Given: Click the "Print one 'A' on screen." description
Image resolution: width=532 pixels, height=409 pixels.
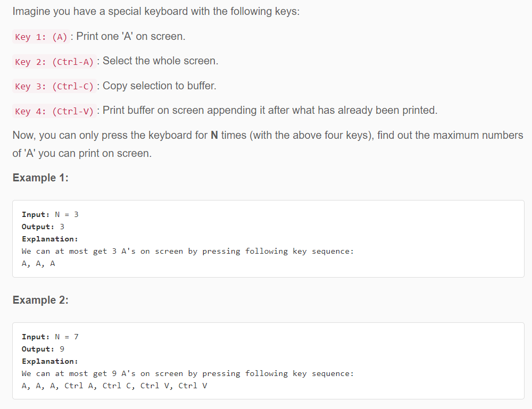Looking at the screenshot, I should (x=131, y=37).
